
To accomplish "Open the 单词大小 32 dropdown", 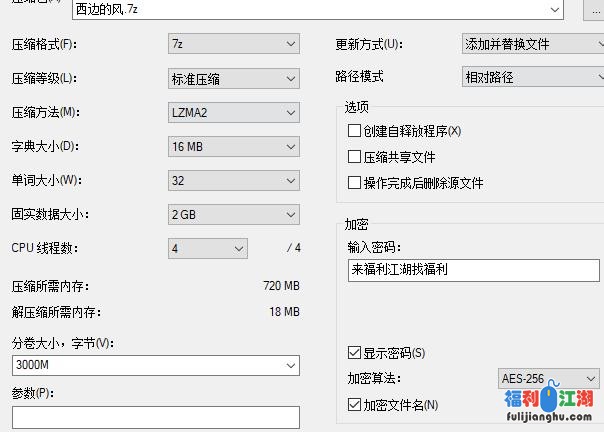I will tap(234, 180).
